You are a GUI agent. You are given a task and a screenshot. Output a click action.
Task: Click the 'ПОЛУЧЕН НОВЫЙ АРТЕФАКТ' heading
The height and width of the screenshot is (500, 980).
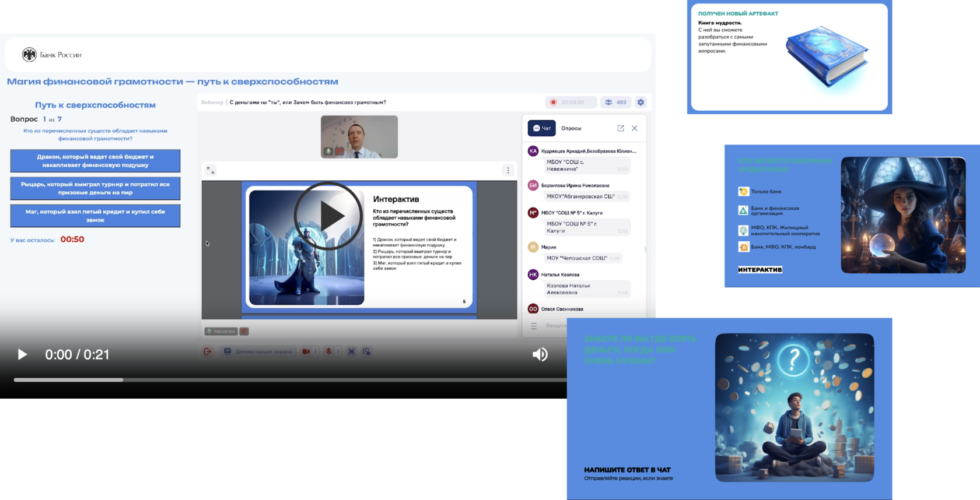[738, 13]
